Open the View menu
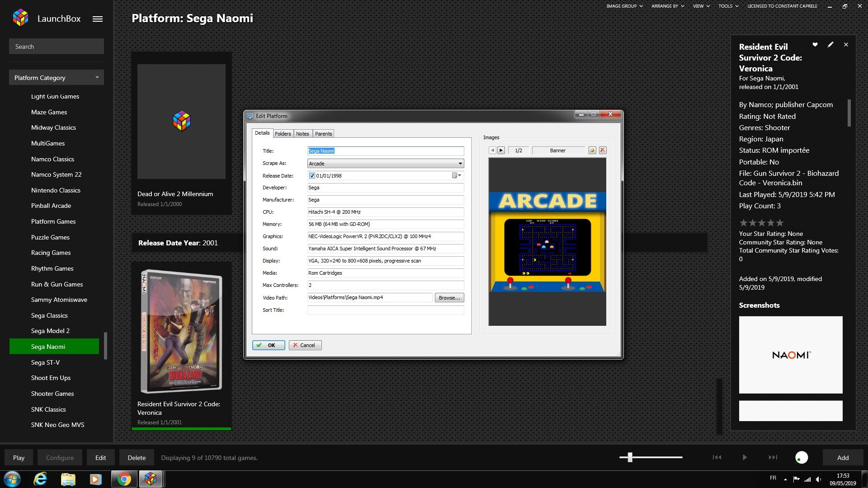868x488 pixels. [x=701, y=6]
